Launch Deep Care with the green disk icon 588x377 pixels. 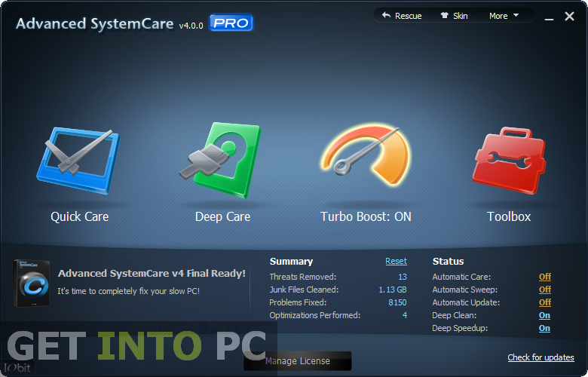(x=220, y=160)
